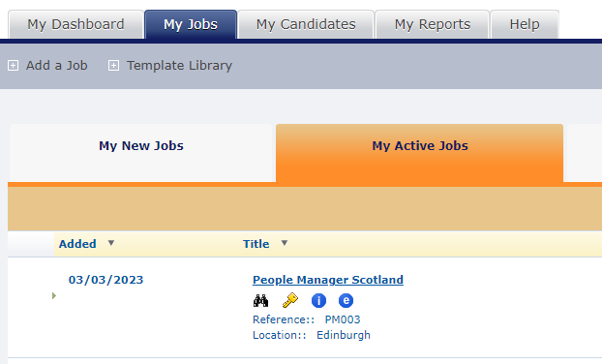Screen dimensions: 602x364
Task: Click the plus icon beside Template Library
Action: tap(113, 66)
